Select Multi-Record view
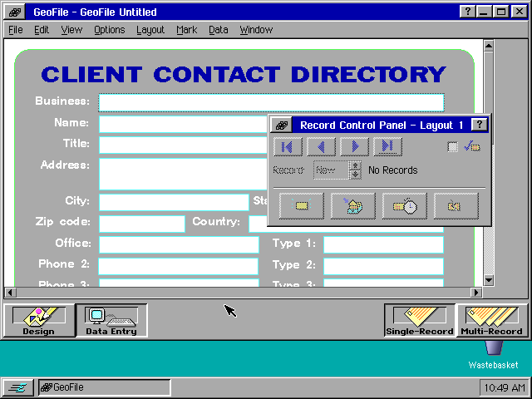The image size is (532, 399). (492, 321)
